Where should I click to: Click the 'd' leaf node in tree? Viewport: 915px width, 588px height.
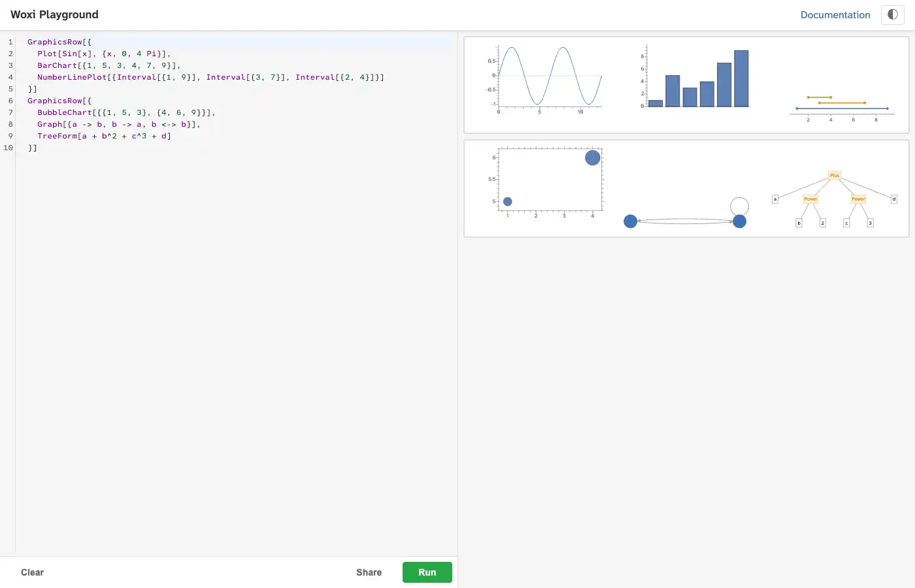pyautogui.click(x=894, y=199)
